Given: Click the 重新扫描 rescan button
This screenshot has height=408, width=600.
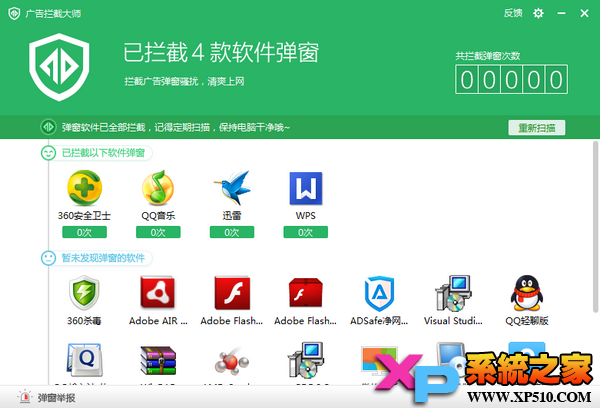Looking at the screenshot, I should pos(536,127).
